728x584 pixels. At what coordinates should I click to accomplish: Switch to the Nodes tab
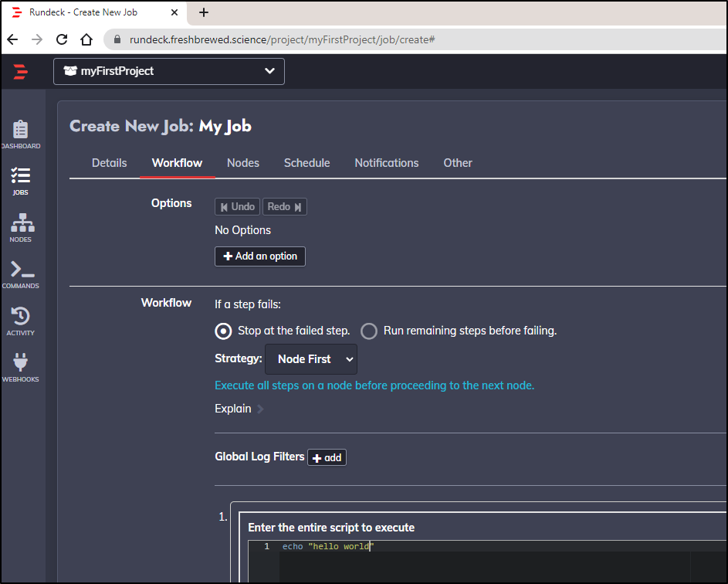[243, 163]
